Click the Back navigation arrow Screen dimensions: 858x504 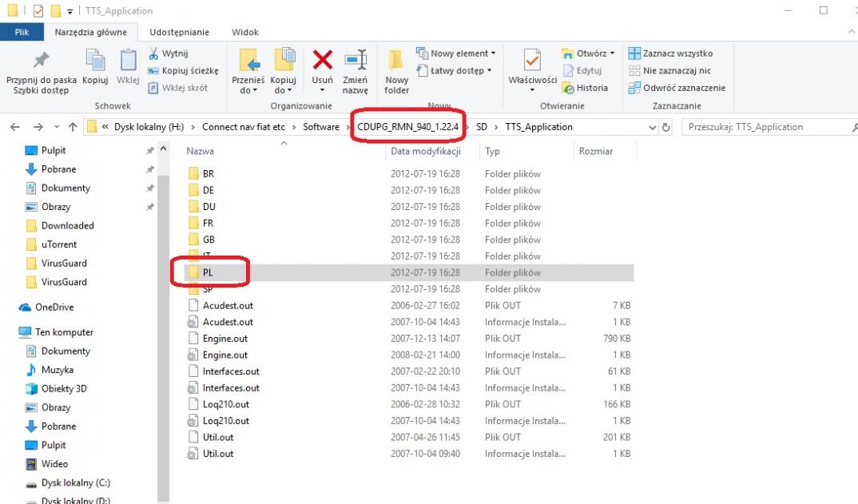[14, 127]
